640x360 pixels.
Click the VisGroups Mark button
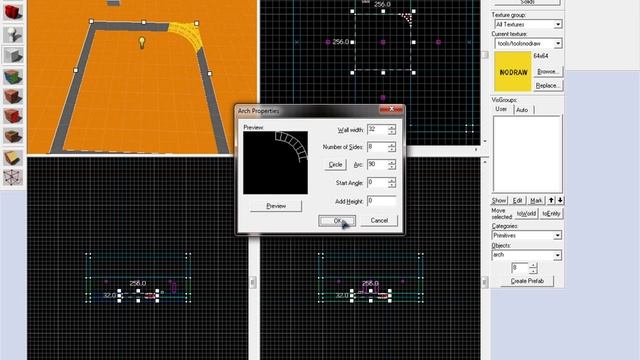pos(536,200)
